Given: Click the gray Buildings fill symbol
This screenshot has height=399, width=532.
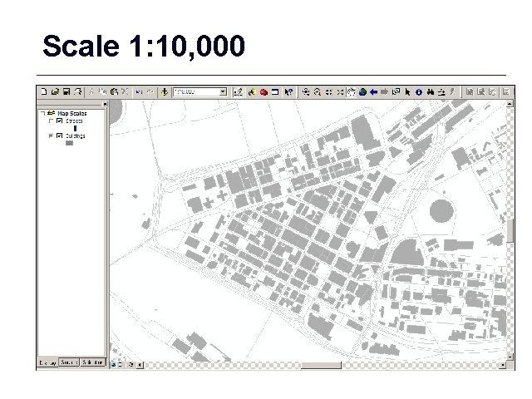Looking at the screenshot, I should click(69, 143).
